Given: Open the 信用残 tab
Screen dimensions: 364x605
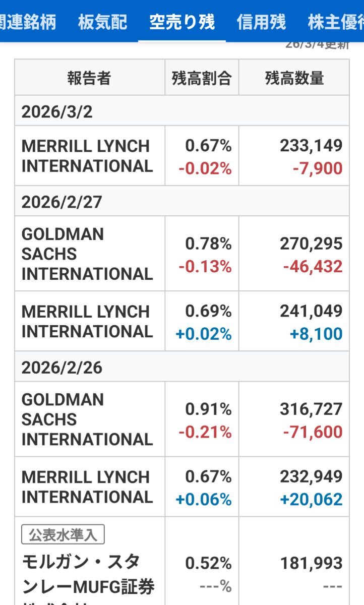Looking at the screenshot, I should coord(261,22).
